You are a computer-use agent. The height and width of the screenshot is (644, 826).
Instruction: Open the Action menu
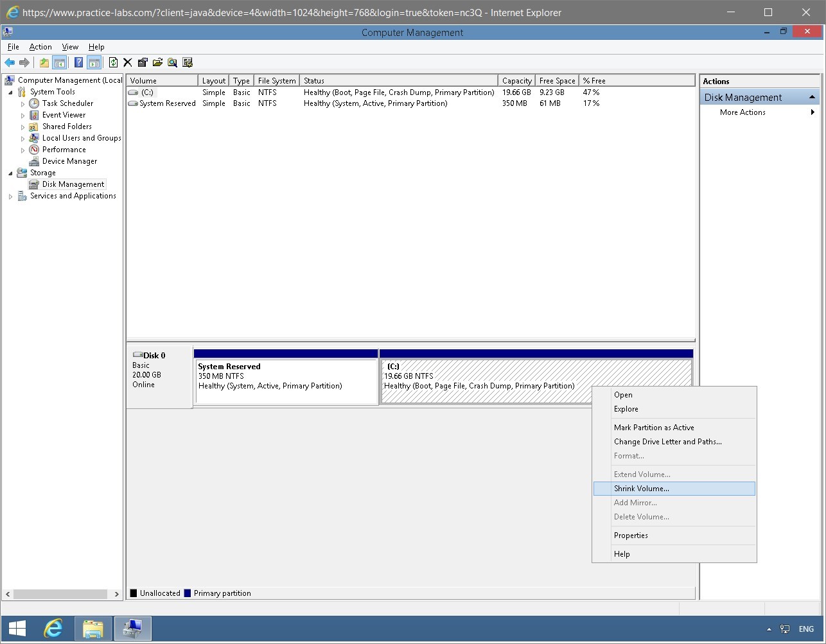pyautogui.click(x=40, y=47)
